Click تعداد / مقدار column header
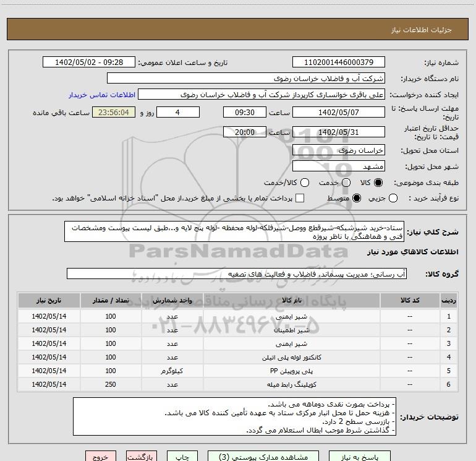This screenshot has height=461, width=476. (x=111, y=300)
